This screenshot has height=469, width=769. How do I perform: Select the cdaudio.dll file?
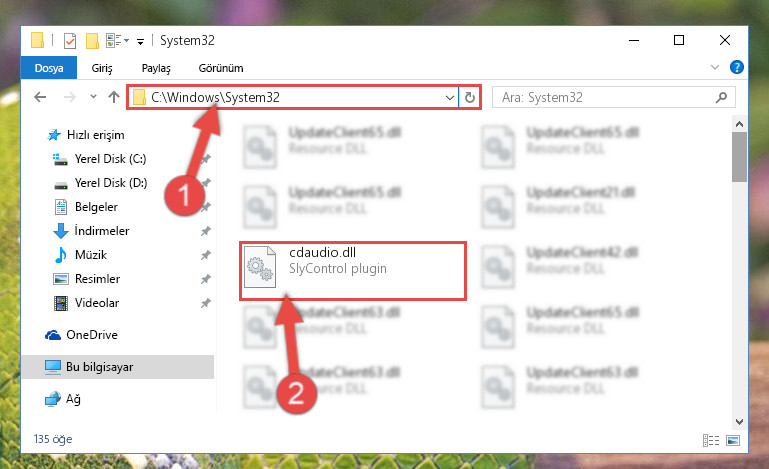coord(353,270)
